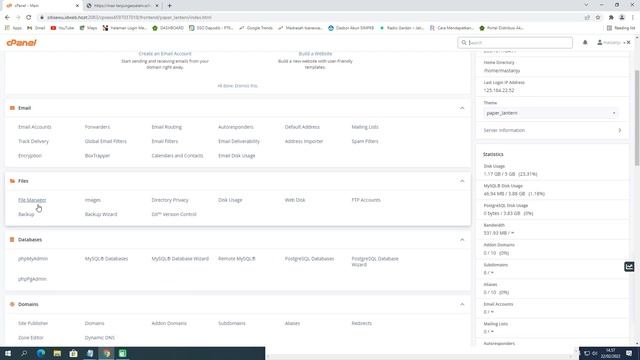
Task: Bookmark this page with star icon
Action: click(x=598, y=18)
